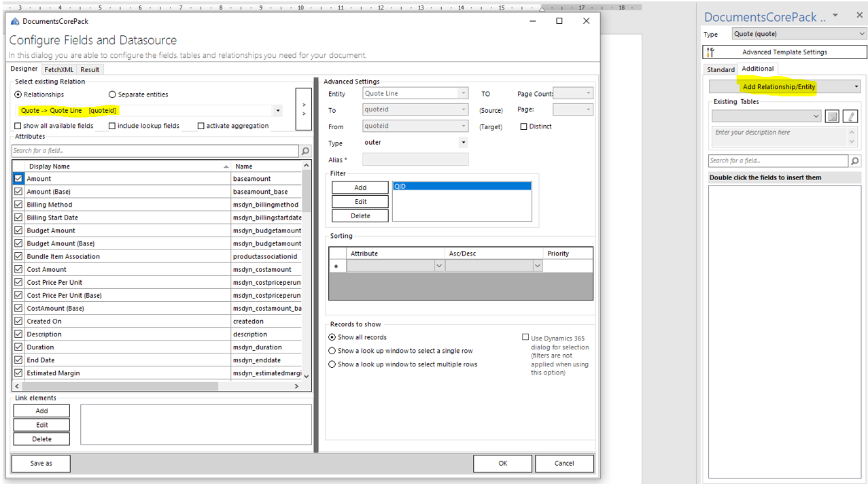Open the To field dropdown
This screenshot has width=868, height=484.
(464, 109)
